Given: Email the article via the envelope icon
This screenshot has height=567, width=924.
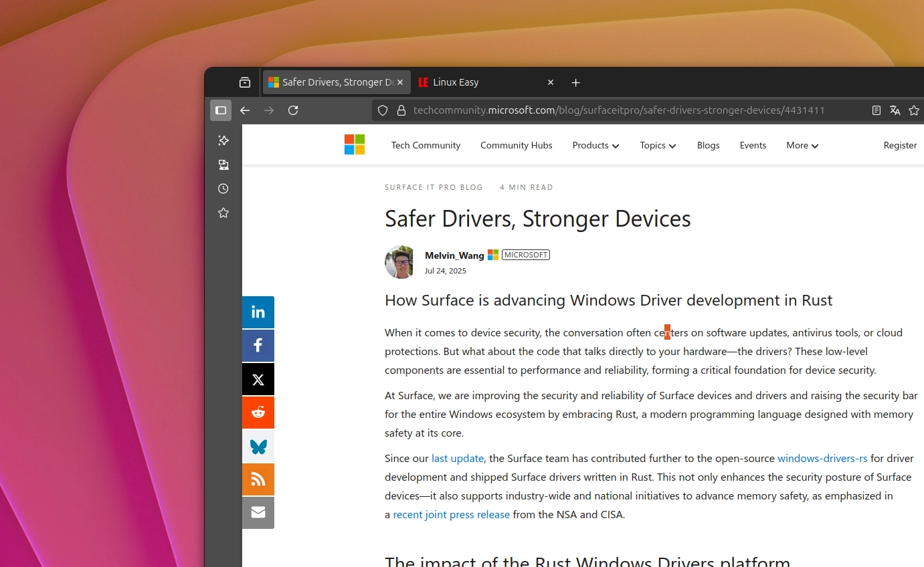Looking at the screenshot, I should coord(258,512).
